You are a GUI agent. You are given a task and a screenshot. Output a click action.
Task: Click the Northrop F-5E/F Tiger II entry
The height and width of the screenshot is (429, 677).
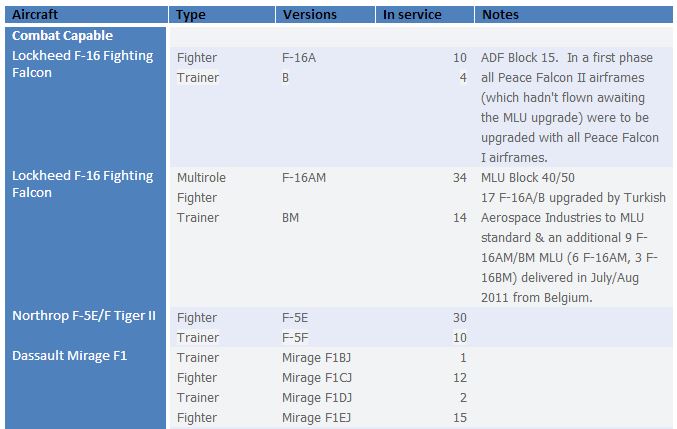click(x=84, y=316)
